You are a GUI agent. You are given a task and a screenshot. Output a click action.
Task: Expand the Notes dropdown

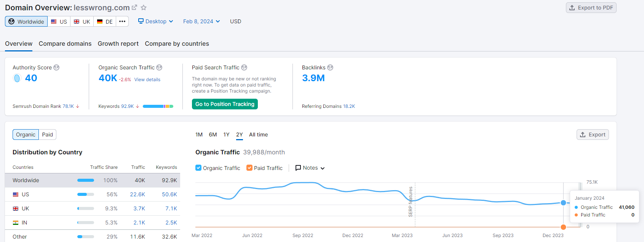tap(310, 168)
